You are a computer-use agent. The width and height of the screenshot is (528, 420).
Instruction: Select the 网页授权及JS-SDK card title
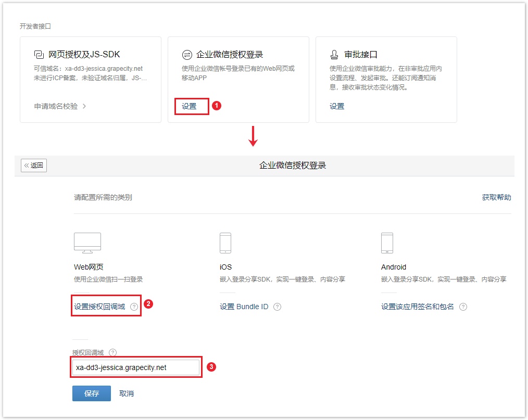pos(84,55)
